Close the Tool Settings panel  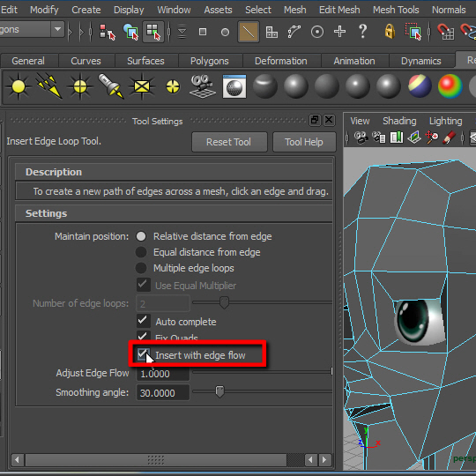pyautogui.click(x=329, y=120)
